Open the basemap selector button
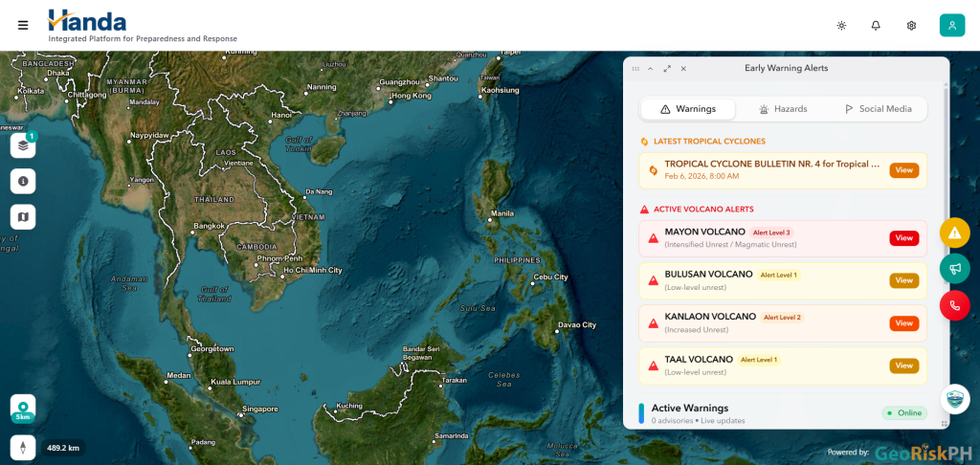Image resolution: width=980 pixels, height=465 pixels. pyautogui.click(x=23, y=217)
